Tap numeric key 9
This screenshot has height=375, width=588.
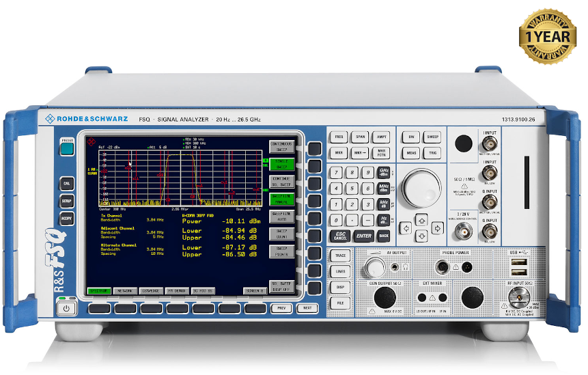(x=368, y=173)
